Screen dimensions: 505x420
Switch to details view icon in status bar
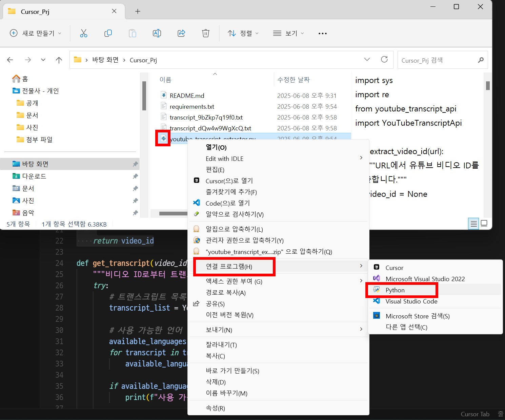[x=473, y=224]
